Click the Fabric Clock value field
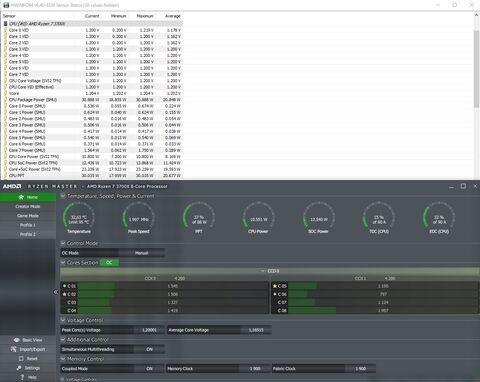Screen dimensions: 480x382 tap(360, 369)
